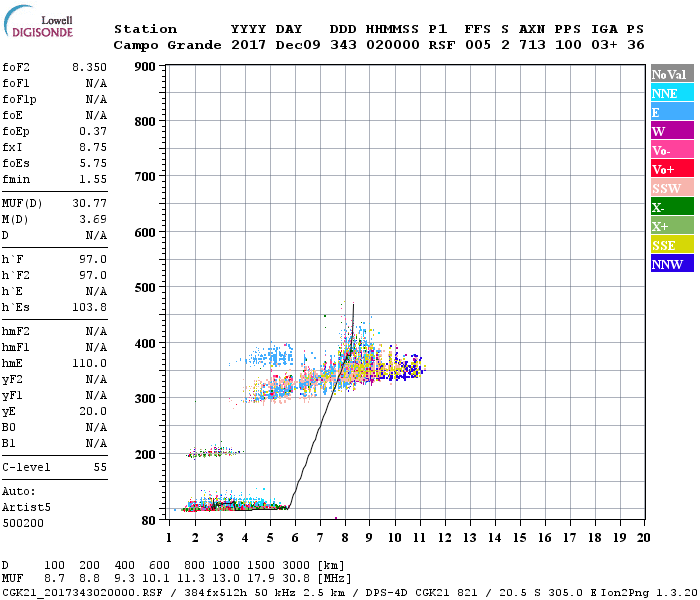The image size is (700, 600).
Task: Select the Vo+ red legend swatch
Action: click(x=672, y=169)
